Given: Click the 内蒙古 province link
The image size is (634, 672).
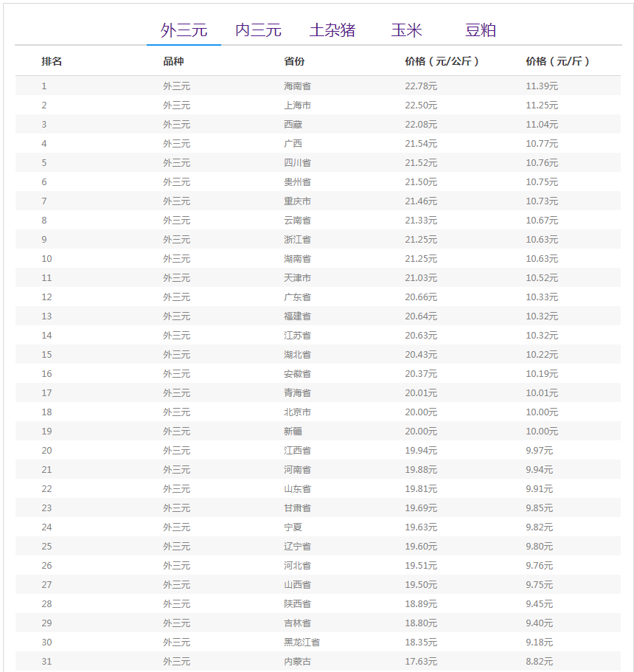Looking at the screenshot, I should [297, 662].
